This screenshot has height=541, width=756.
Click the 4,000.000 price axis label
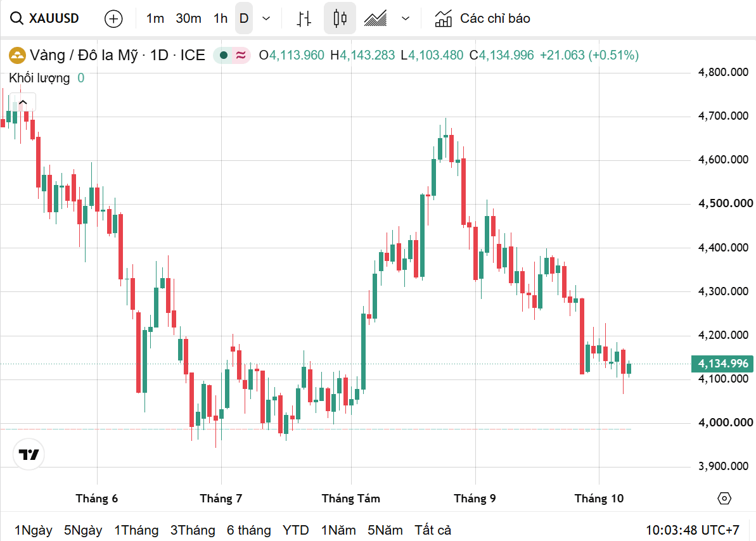click(726, 423)
